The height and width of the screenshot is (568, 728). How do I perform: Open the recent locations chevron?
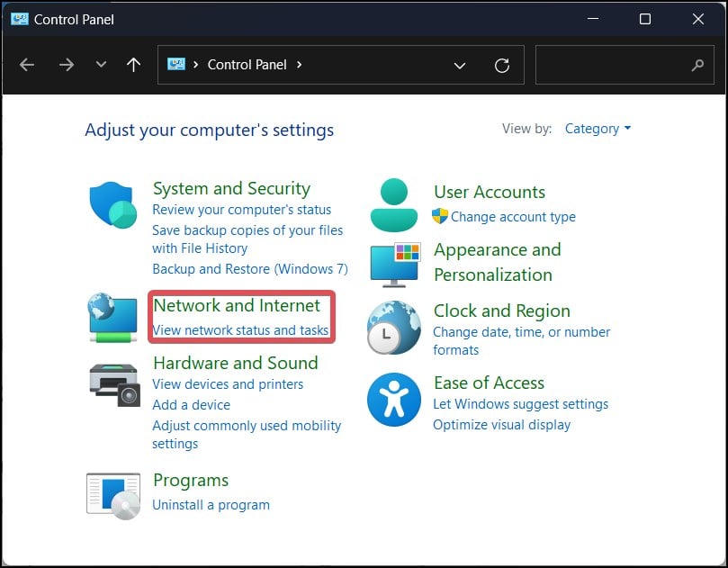(x=101, y=65)
